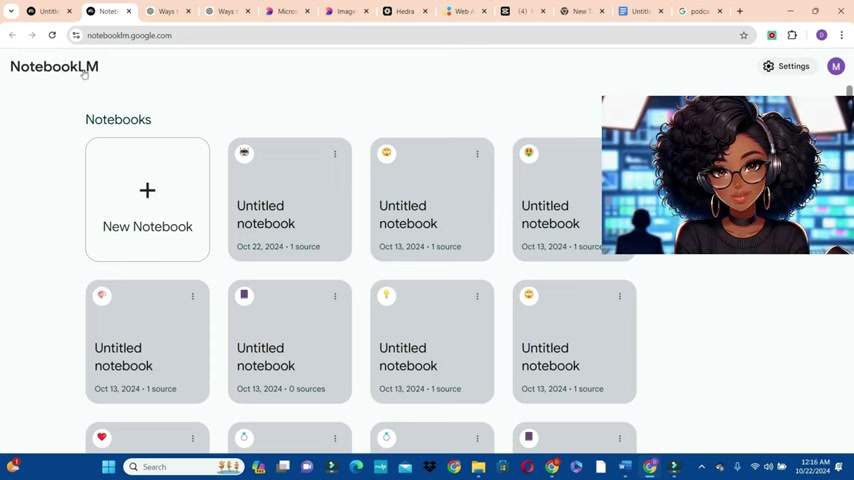The image size is (854, 480).
Task: Open the Settings button
Action: [x=786, y=66]
